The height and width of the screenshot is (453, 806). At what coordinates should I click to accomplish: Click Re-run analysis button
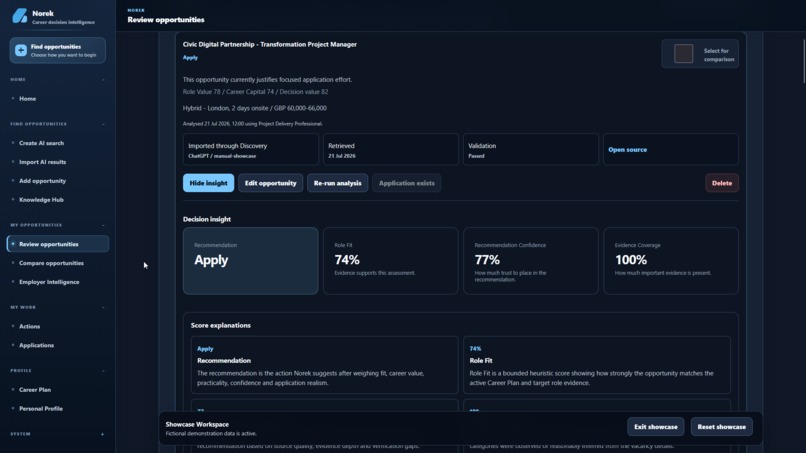[x=337, y=183]
